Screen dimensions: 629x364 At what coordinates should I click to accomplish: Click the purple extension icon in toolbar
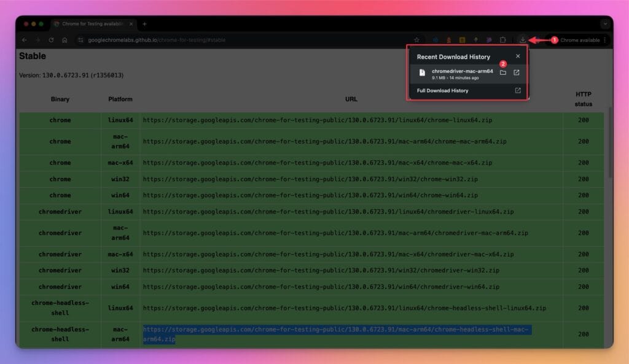click(489, 40)
